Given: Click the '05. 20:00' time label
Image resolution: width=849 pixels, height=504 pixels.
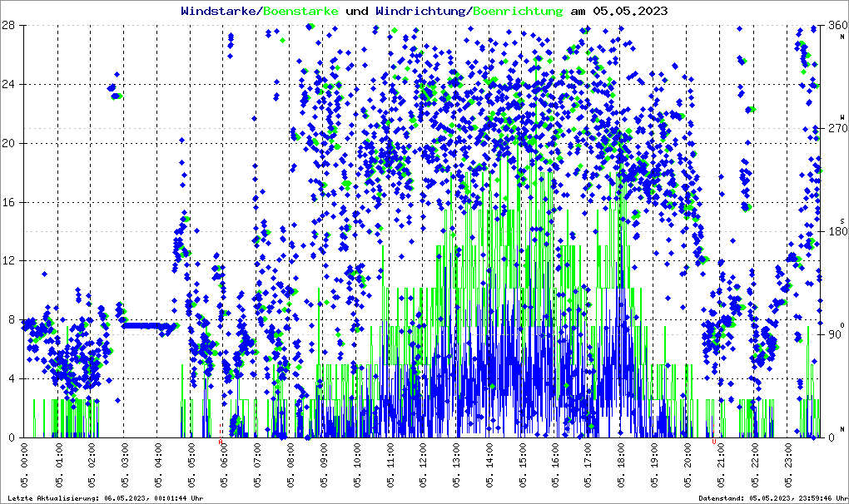Looking at the screenshot, I should click(x=687, y=466).
